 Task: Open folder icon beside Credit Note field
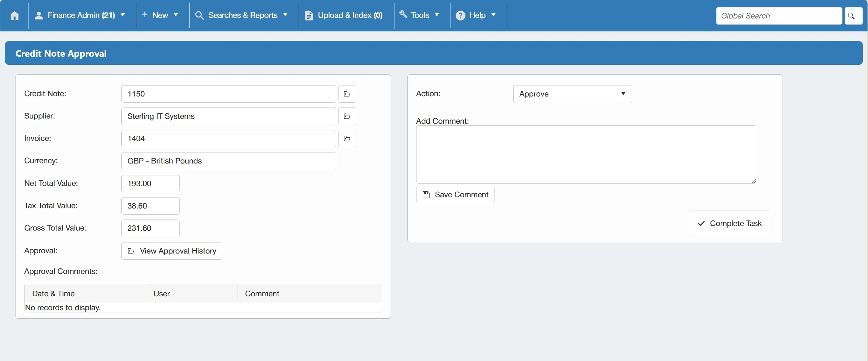[347, 94]
